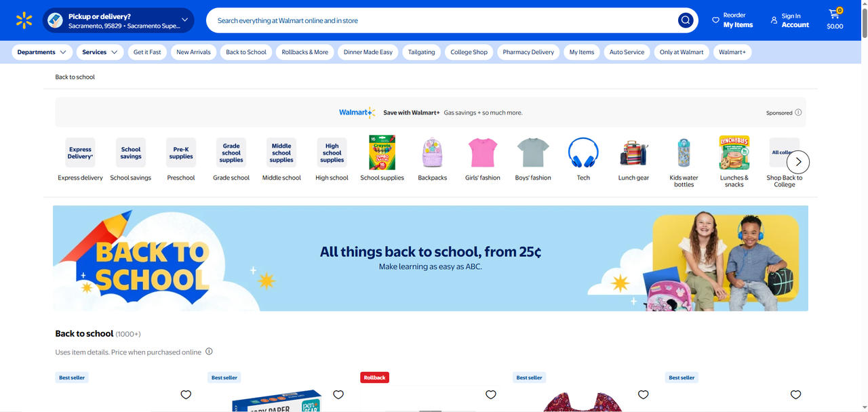Screen dimensions: 868x412
Task: Click the search magnifier icon
Action: pos(686,20)
